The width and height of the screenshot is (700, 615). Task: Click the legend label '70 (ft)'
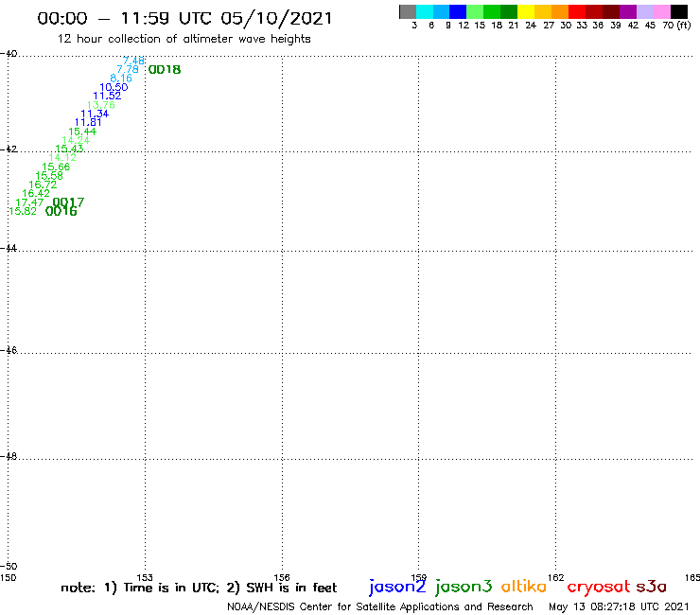coord(676,25)
